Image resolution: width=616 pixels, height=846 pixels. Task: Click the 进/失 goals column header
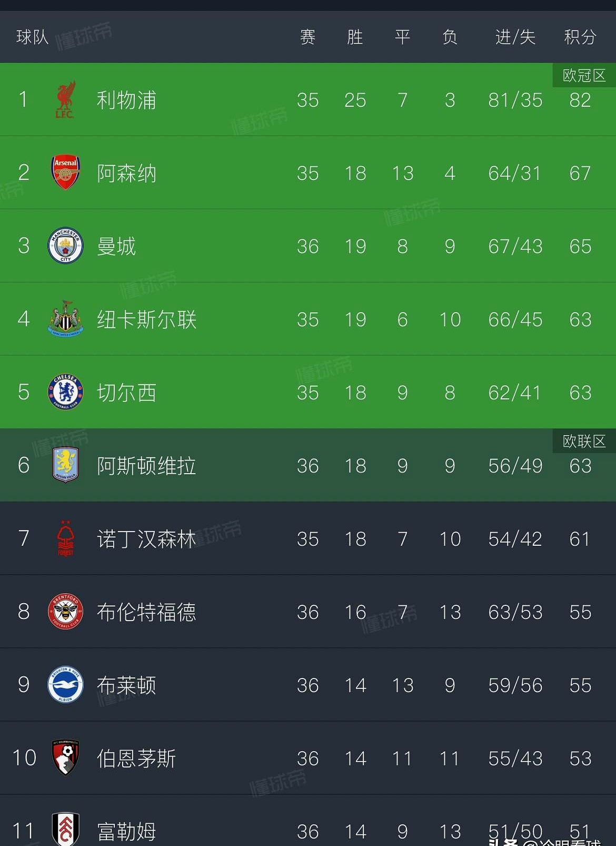click(x=515, y=37)
